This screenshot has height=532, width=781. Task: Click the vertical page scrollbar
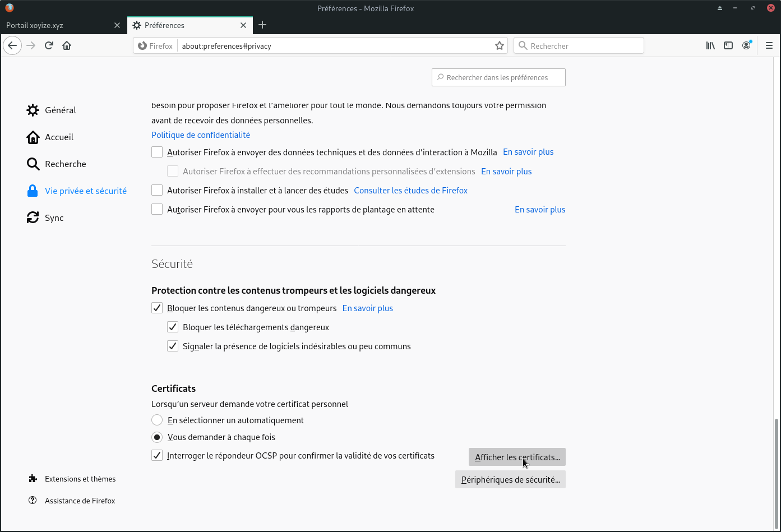point(777,471)
